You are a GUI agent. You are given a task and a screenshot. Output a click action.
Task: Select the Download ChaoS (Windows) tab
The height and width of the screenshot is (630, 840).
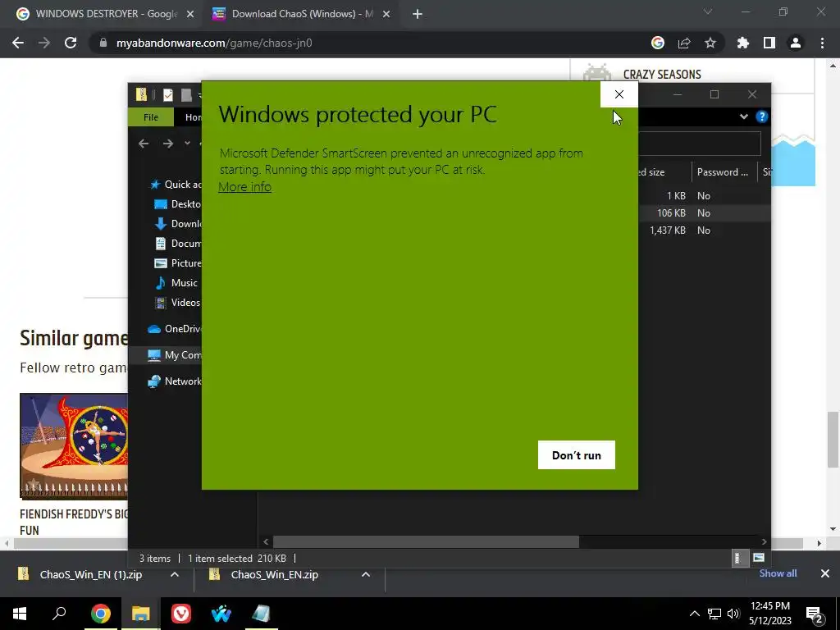pyautogui.click(x=303, y=14)
